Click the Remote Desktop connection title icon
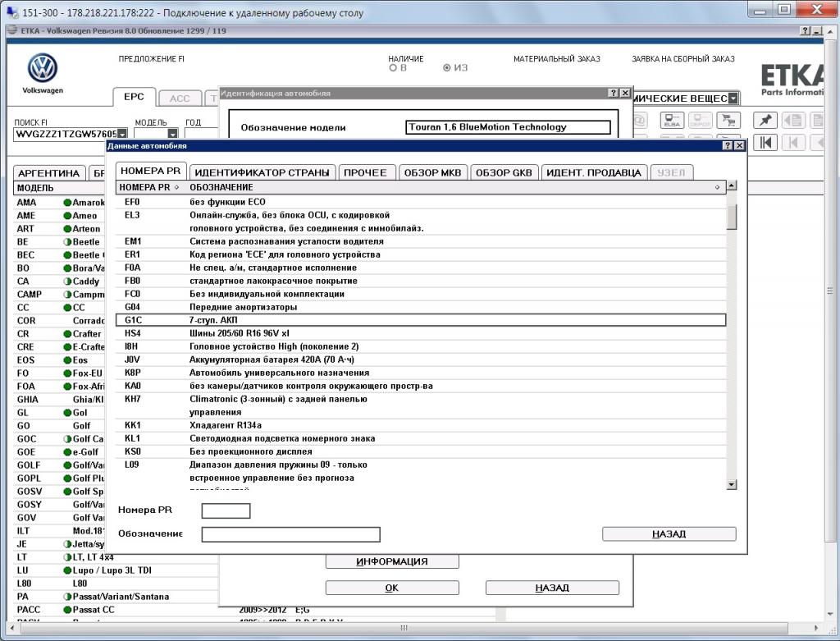 click(x=11, y=11)
